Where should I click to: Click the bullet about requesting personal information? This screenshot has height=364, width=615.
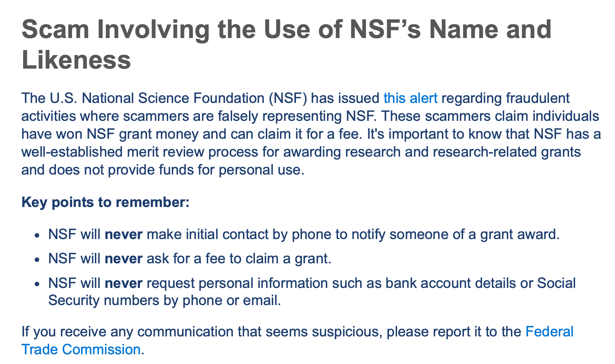[312, 283]
